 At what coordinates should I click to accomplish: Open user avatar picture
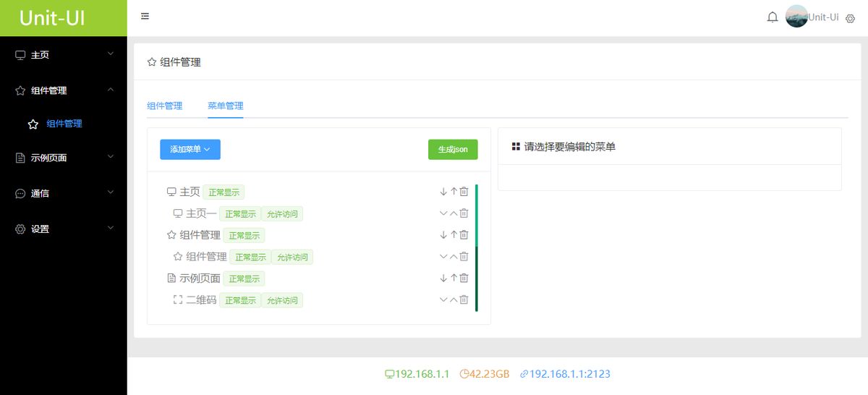796,17
